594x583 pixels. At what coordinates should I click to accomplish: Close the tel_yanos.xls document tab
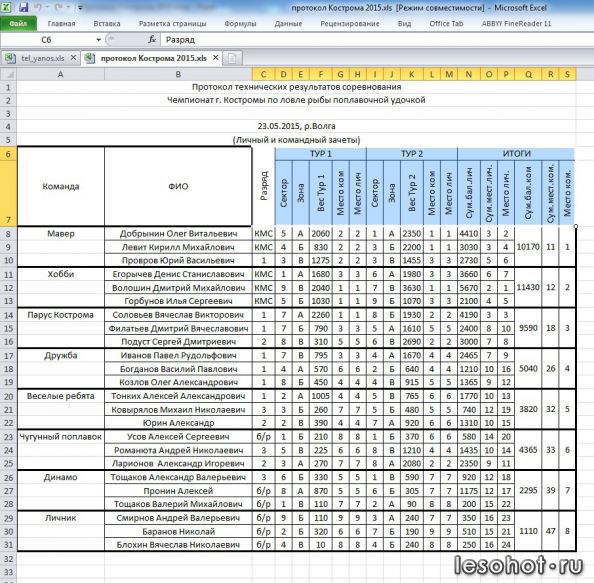[x=73, y=58]
